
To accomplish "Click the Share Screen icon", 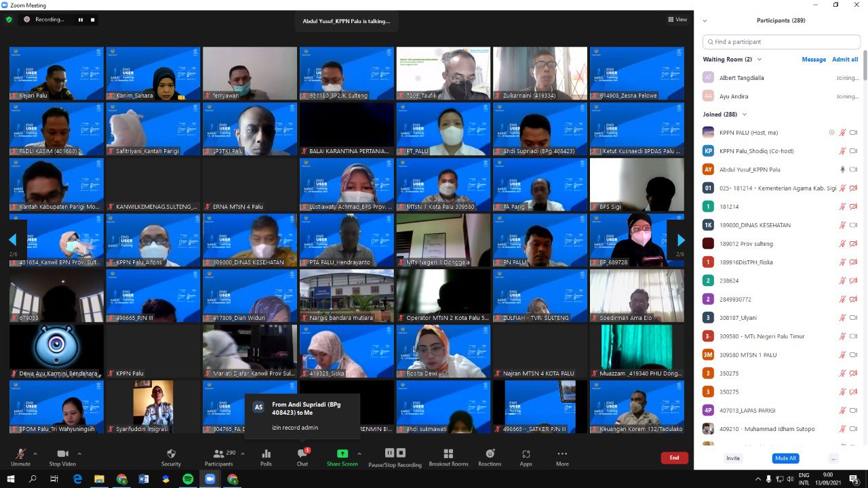I will click(342, 454).
